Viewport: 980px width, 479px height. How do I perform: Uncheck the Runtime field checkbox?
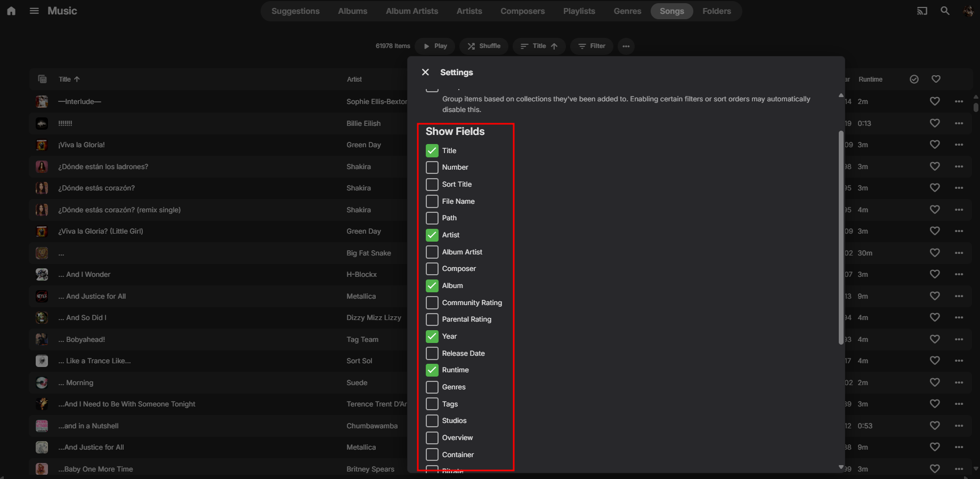click(x=432, y=370)
